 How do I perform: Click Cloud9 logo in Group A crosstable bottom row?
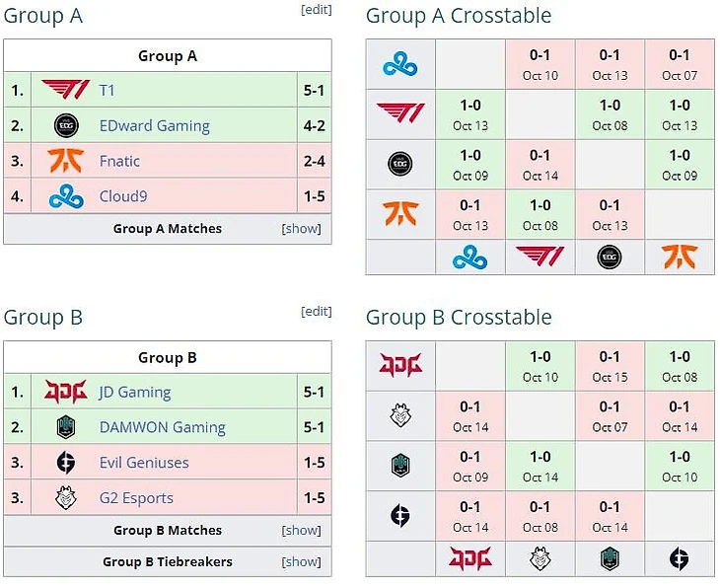(470, 257)
